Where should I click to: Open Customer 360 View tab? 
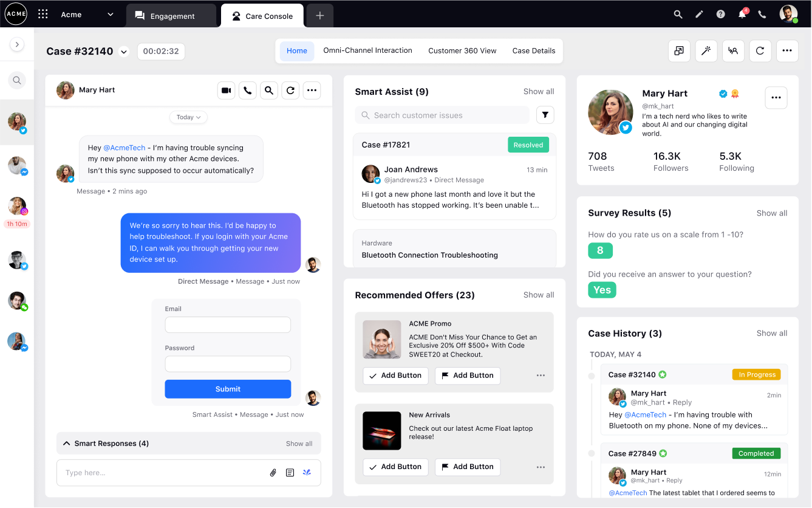(462, 51)
